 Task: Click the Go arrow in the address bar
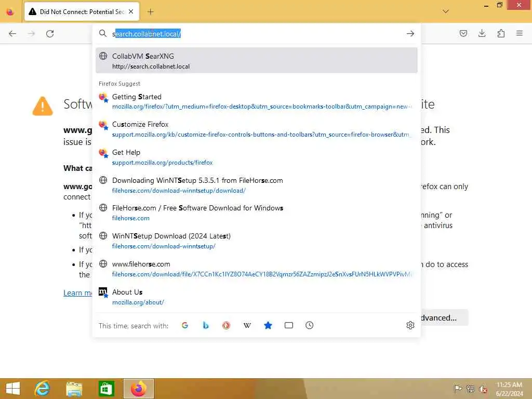click(x=410, y=33)
